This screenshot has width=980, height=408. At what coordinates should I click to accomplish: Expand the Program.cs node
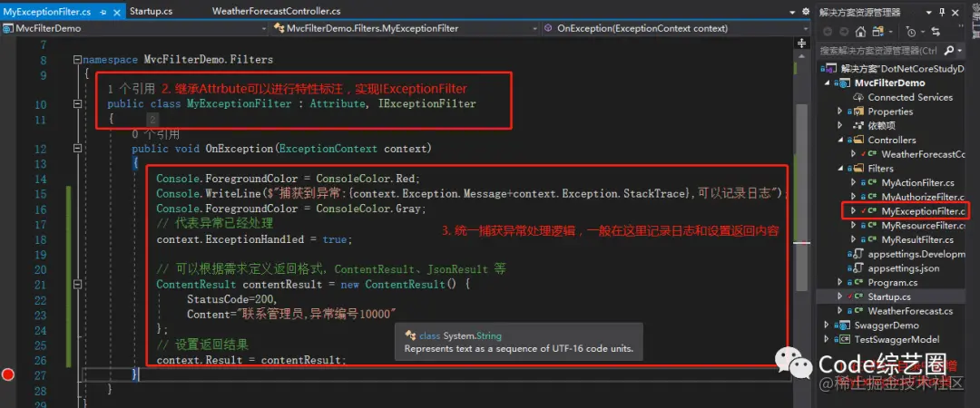click(x=840, y=282)
